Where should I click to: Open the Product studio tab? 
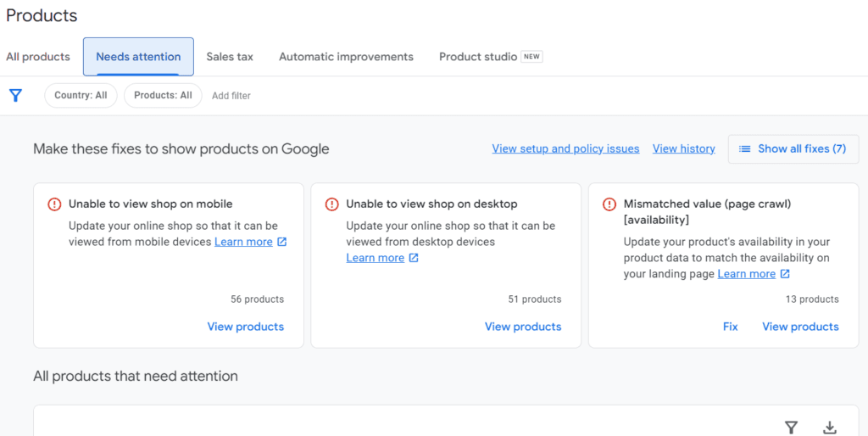click(x=478, y=57)
